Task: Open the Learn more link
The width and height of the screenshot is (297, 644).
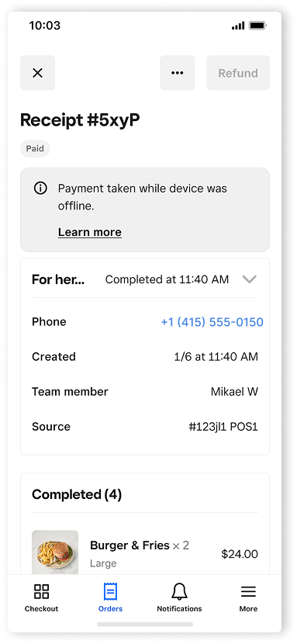Action: (x=90, y=232)
